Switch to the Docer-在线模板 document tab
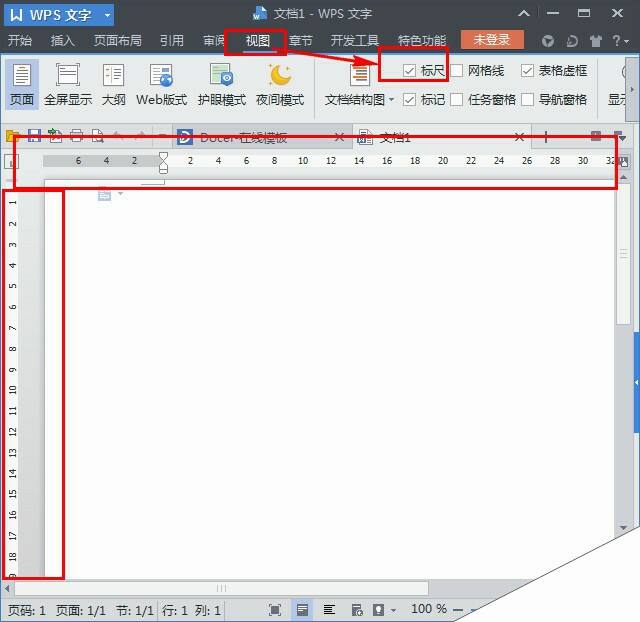This screenshot has height=622, width=640. (x=261, y=137)
